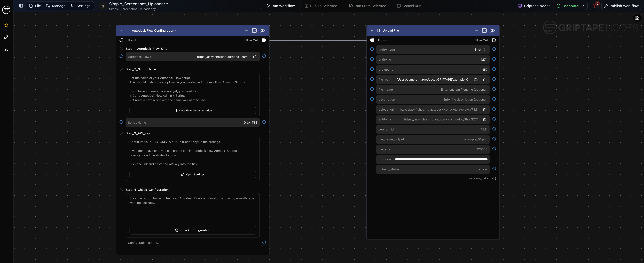Click Run From Selected
Screen dimensions: 644x263
click(x=367, y=6)
